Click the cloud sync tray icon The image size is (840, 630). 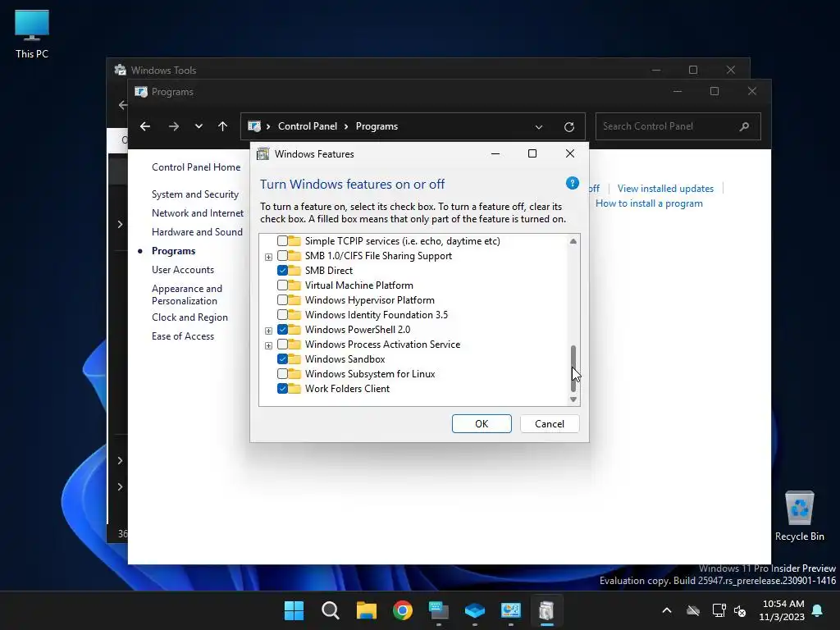[x=693, y=610]
